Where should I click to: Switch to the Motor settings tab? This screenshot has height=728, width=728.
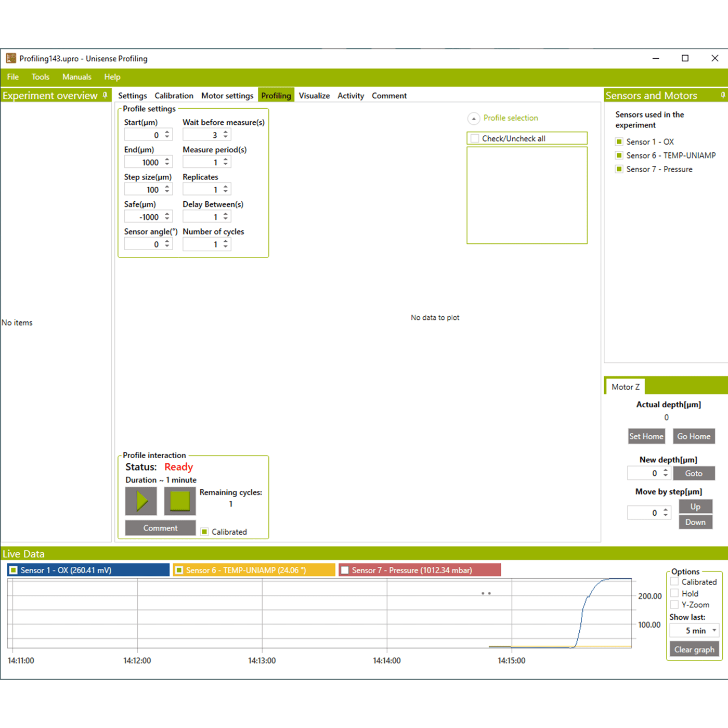click(x=227, y=96)
